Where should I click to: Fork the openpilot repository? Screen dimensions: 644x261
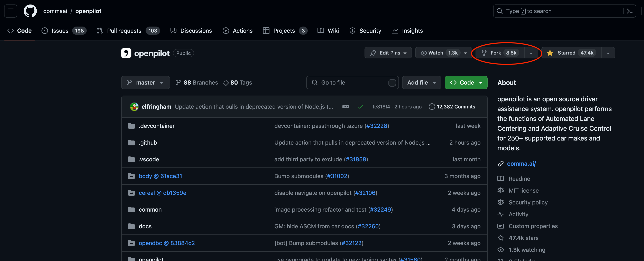[500, 53]
